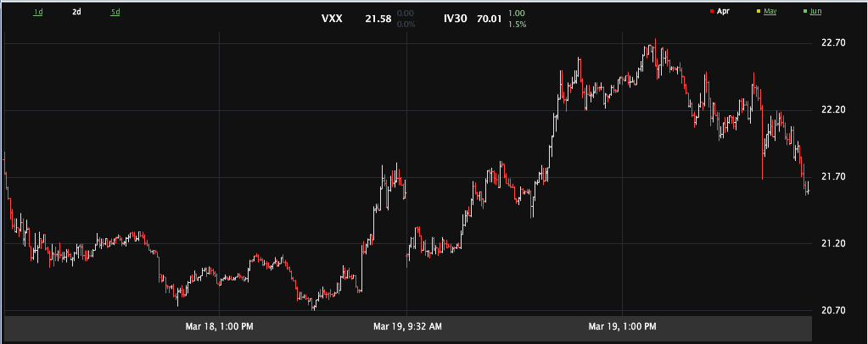Select the 2d time range

pos(76,12)
